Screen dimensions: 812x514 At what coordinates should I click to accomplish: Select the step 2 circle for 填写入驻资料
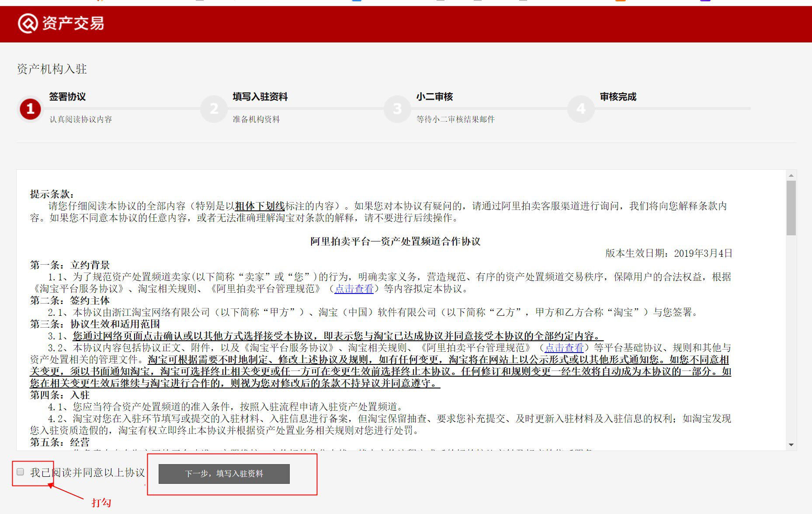click(214, 108)
